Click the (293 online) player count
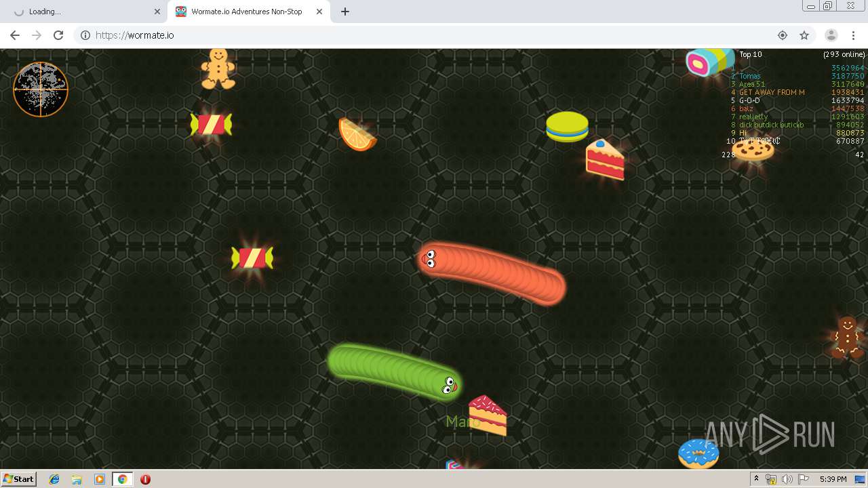 click(844, 54)
